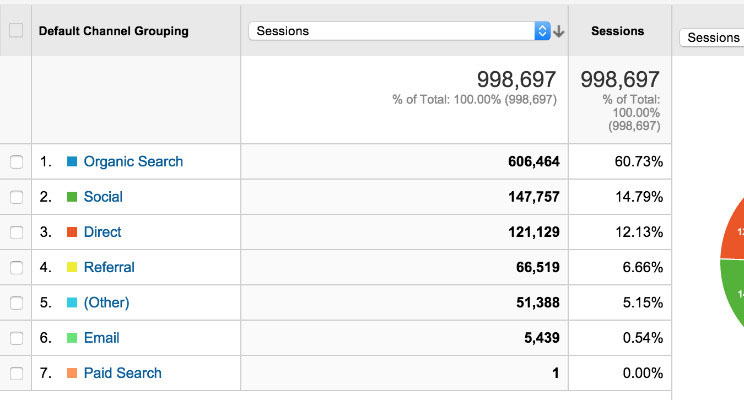Open the Organic Search channel link
Screen dimensions: 744x400
coord(133,162)
